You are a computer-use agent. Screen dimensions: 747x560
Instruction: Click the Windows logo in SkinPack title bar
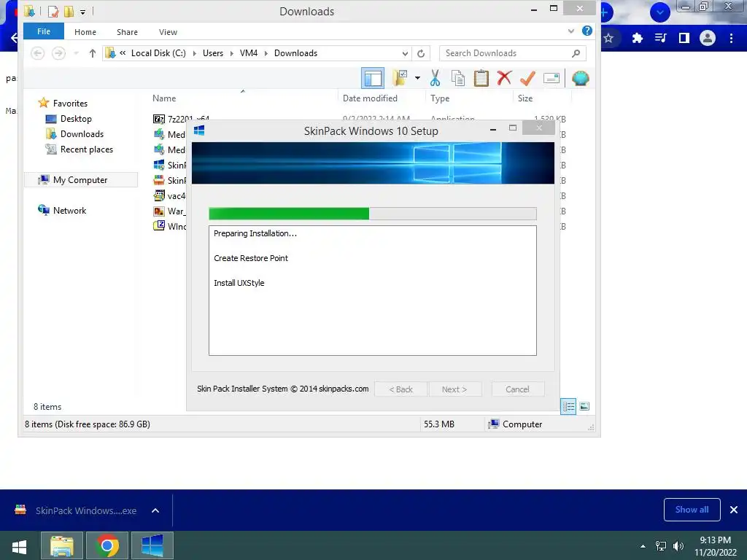pos(199,131)
